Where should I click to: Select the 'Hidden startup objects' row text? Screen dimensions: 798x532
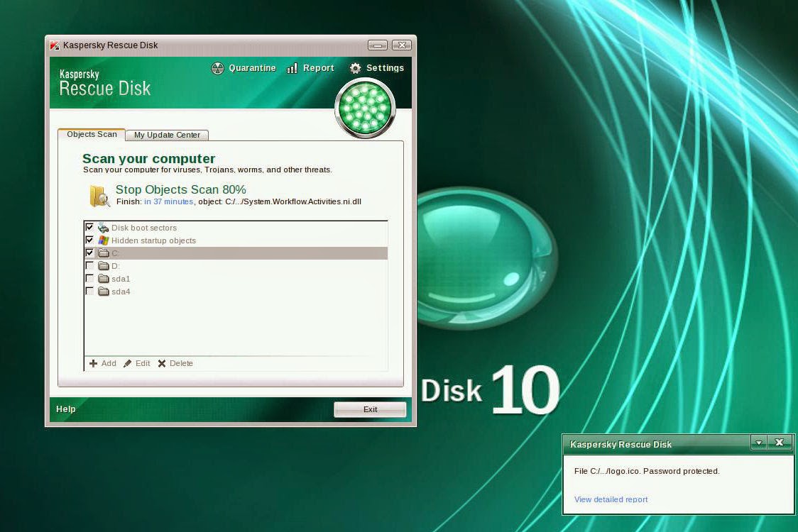(x=153, y=240)
